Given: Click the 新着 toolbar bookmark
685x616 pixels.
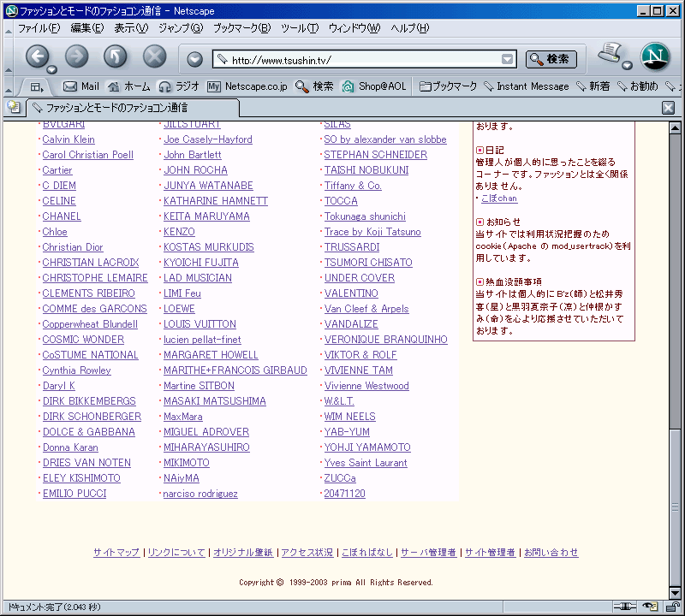Looking at the screenshot, I should tap(593, 86).
